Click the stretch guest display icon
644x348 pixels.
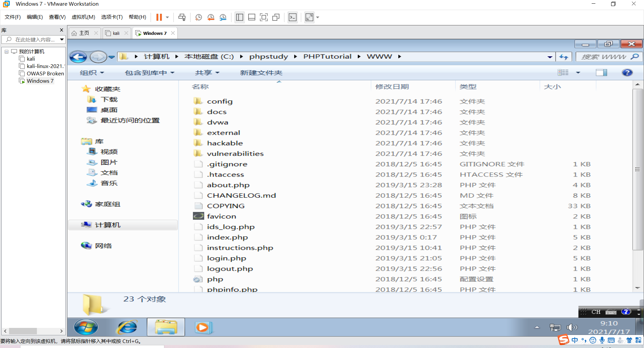click(x=309, y=17)
